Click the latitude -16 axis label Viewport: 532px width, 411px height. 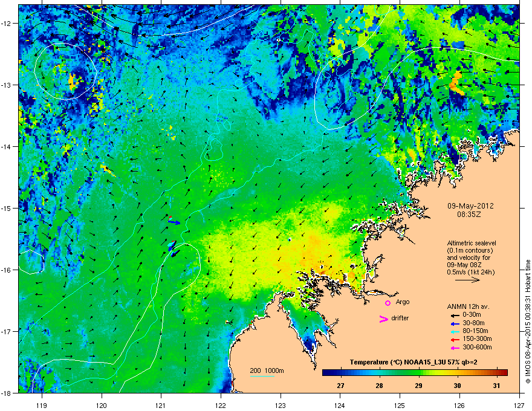click(7, 270)
